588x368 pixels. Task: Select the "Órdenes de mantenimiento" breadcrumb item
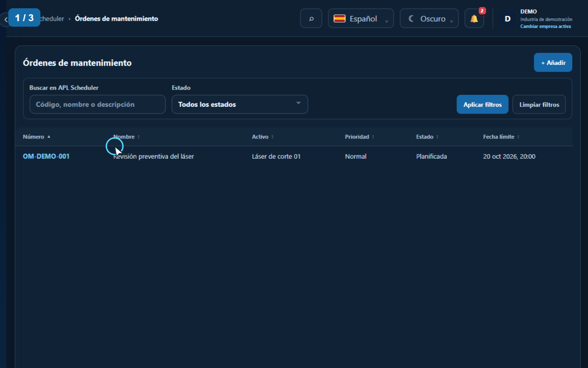[x=117, y=19]
